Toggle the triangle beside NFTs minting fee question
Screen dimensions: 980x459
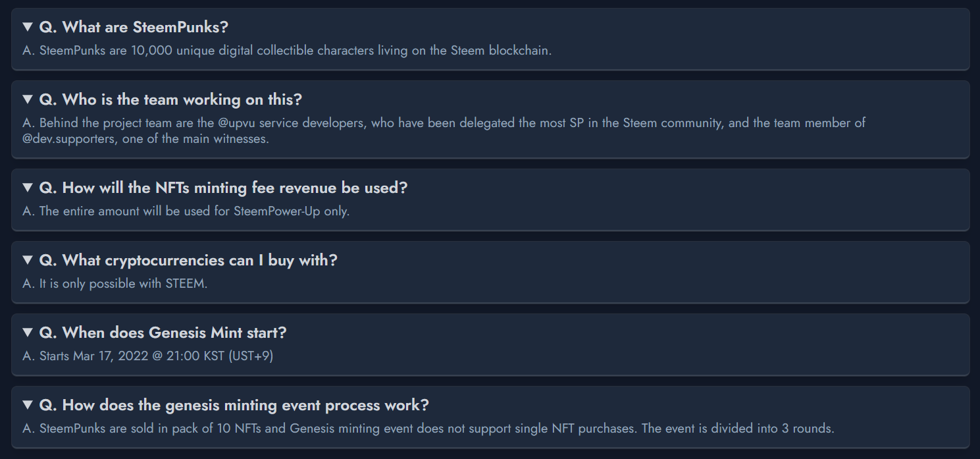pos(28,188)
